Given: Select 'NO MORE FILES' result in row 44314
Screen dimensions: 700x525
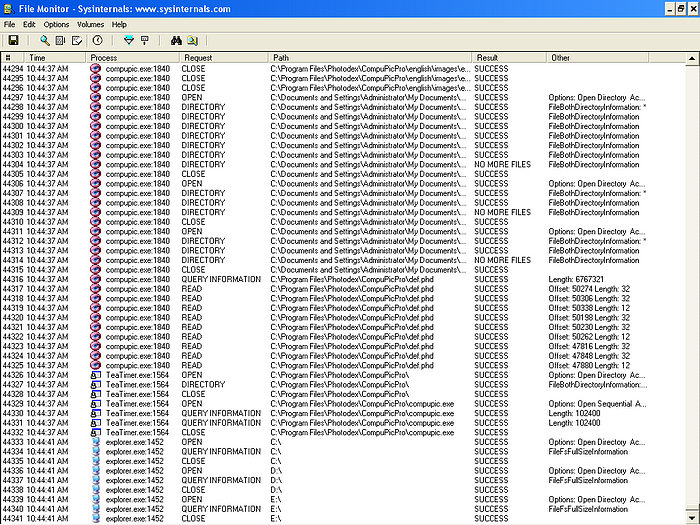Looking at the screenshot, I should pos(503,260).
